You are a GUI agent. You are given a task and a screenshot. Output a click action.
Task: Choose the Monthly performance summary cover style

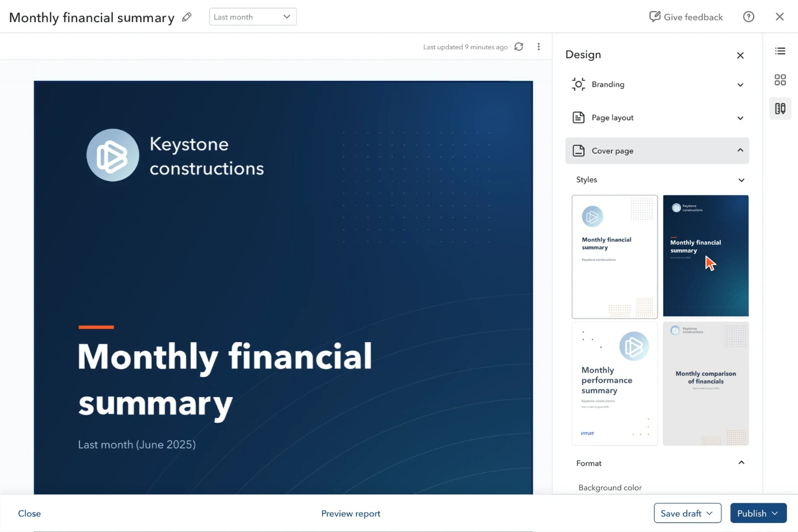pyautogui.click(x=615, y=383)
